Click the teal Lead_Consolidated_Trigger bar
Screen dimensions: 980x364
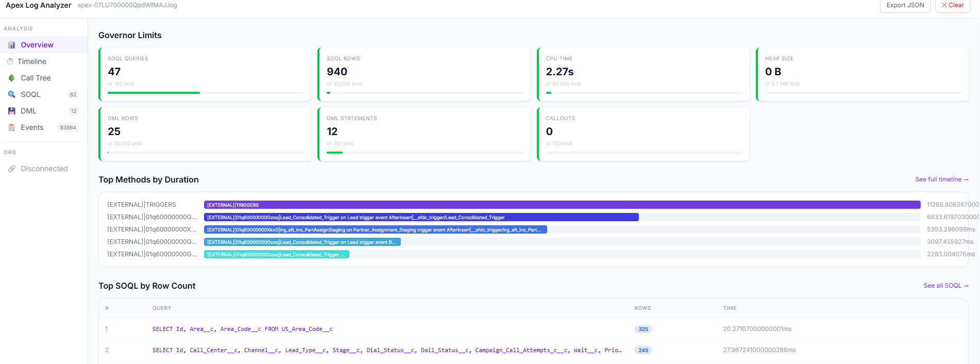point(277,254)
